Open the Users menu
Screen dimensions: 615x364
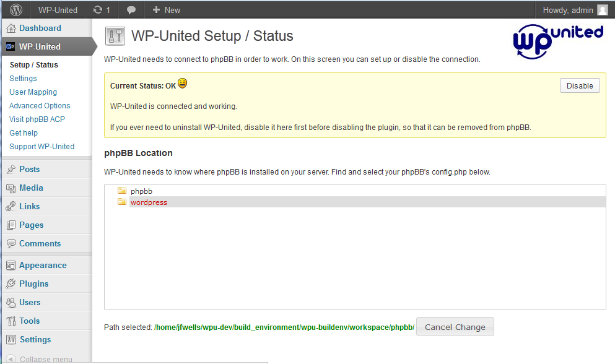coord(30,303)
